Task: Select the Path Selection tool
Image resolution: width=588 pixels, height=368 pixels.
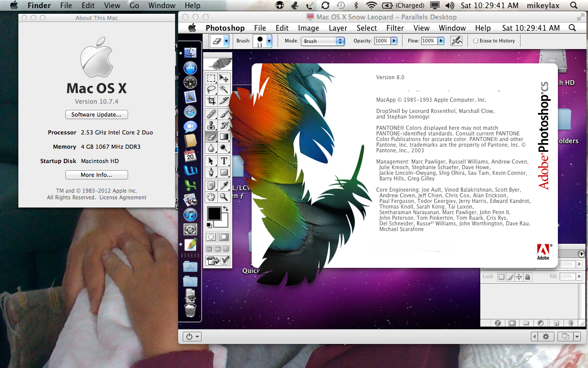Action: 211,161
